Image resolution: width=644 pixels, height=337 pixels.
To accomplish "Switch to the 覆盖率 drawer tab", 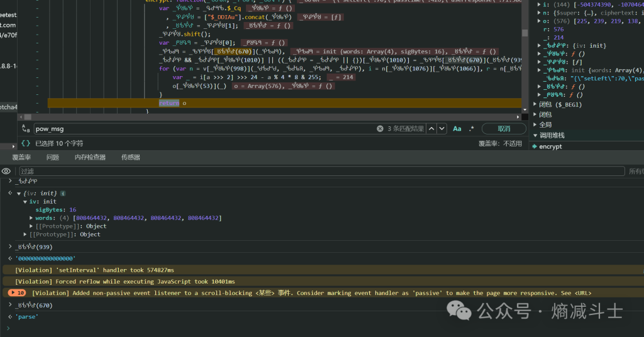I will [21, 157].
